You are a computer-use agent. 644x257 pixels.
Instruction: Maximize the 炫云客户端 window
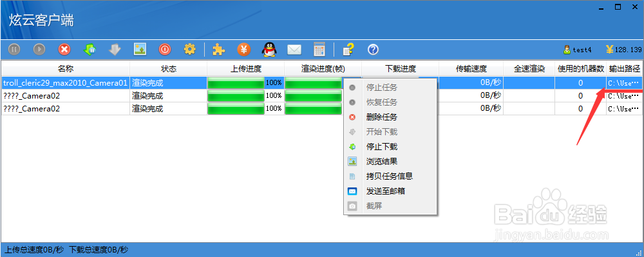[618, 7]
